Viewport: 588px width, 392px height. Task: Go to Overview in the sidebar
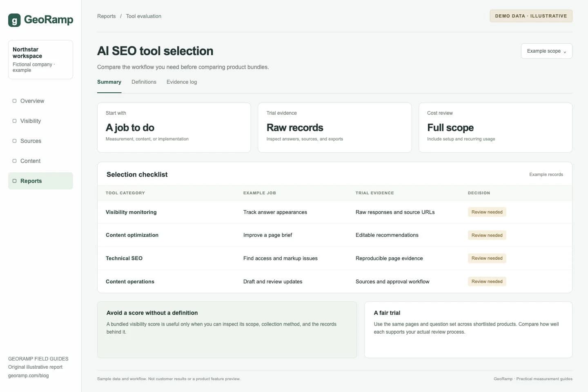coord(40,101)
